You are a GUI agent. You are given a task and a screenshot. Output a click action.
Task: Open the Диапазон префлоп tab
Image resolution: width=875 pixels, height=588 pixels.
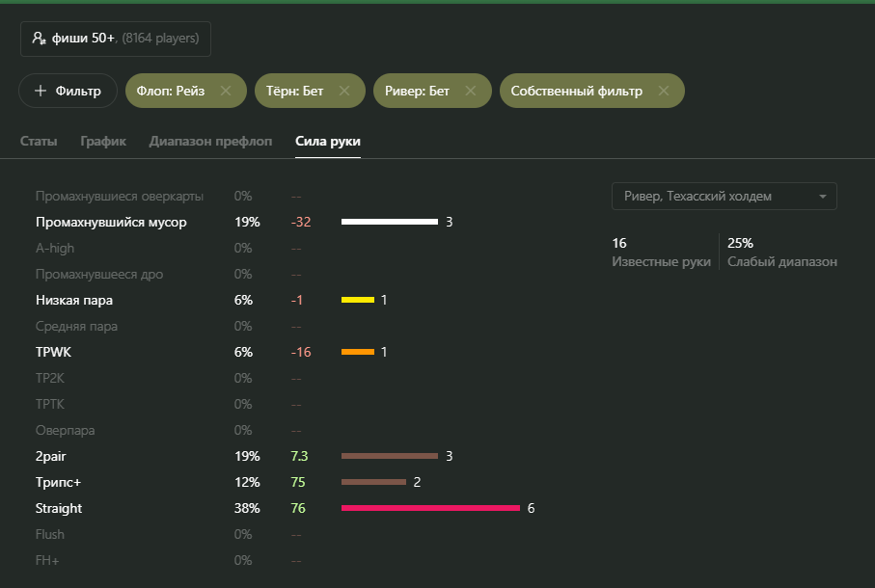pos(210,142)
